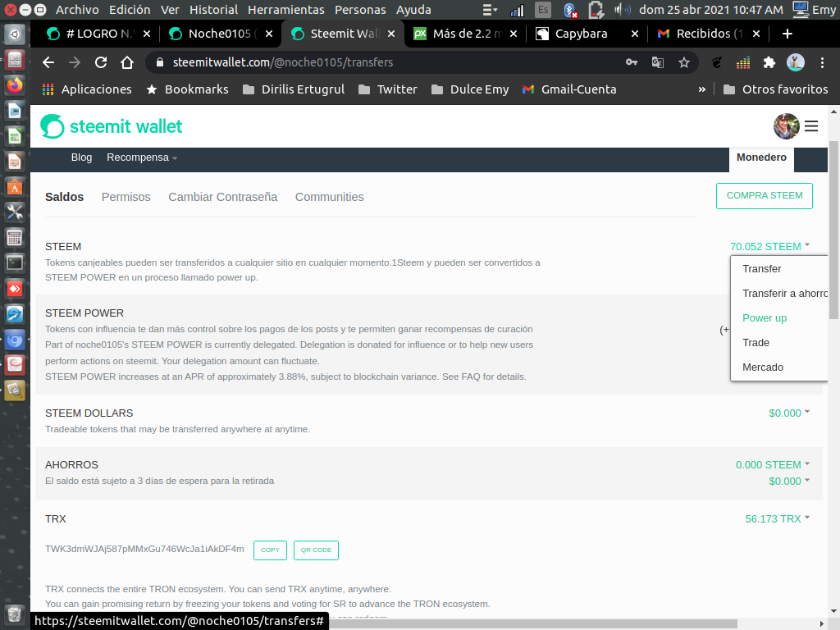Open the Recompensa dropdown
The width and height of the screenshot is (840, 630).
coord(141,157)
